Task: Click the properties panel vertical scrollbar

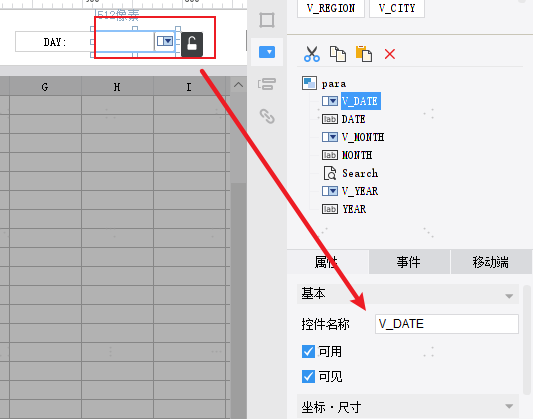Action: [x=527, y=340]
